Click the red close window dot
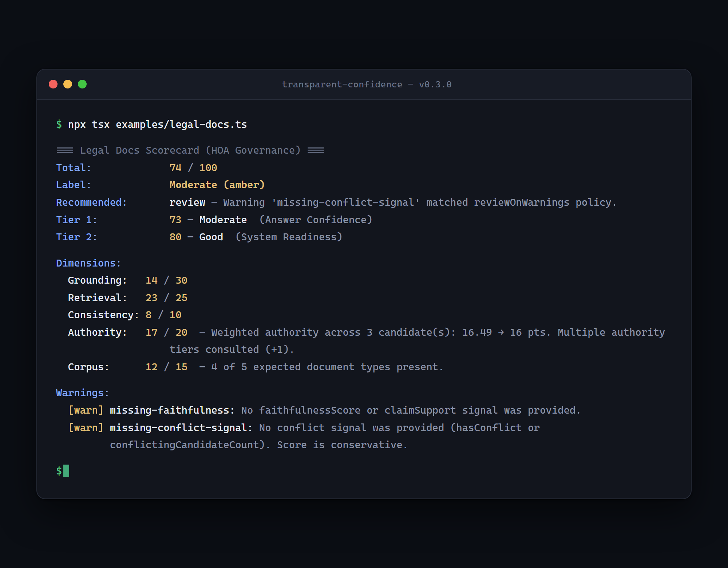 [x=53, y=84]
